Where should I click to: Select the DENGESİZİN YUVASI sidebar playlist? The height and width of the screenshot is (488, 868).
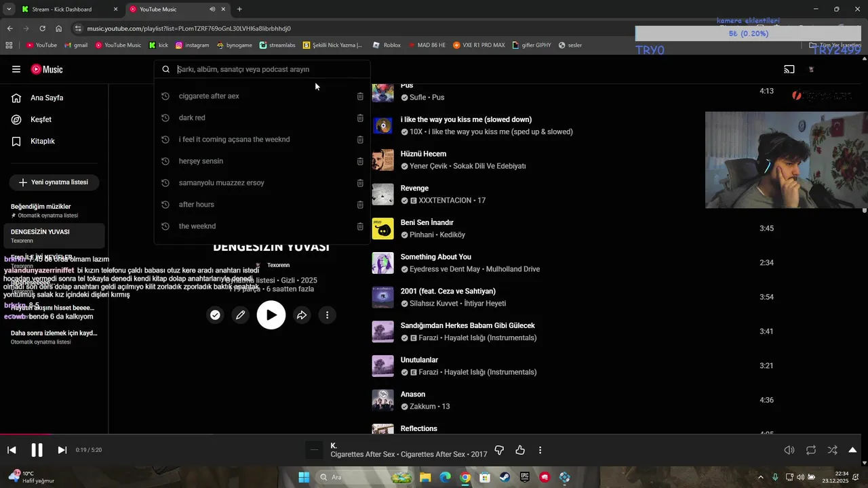[x=54, y=236]
